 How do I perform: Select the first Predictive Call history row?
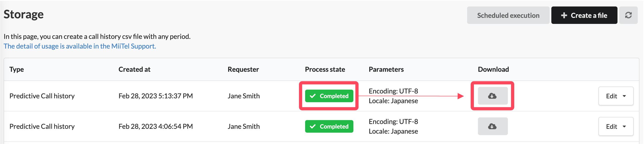(x=321, y=96)
